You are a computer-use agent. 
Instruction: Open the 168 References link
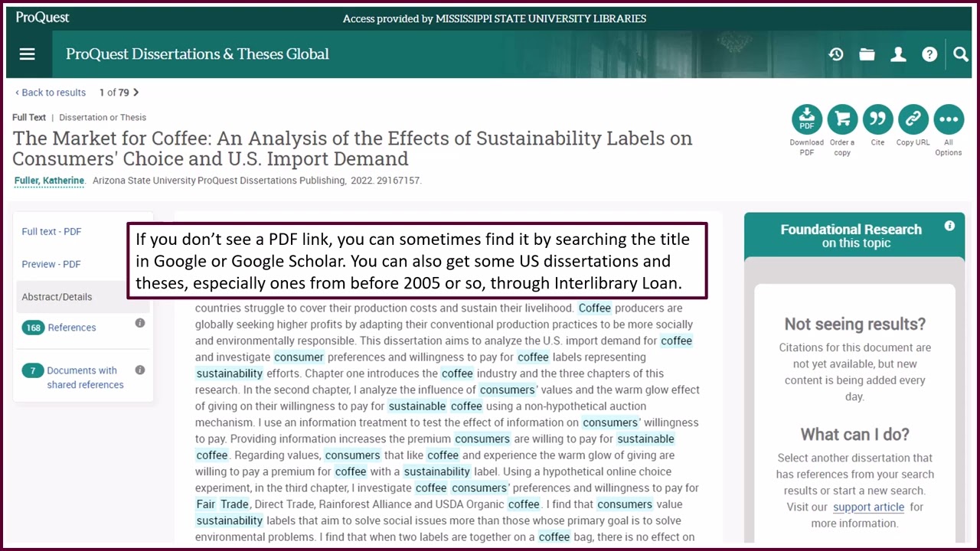(60, 328)
